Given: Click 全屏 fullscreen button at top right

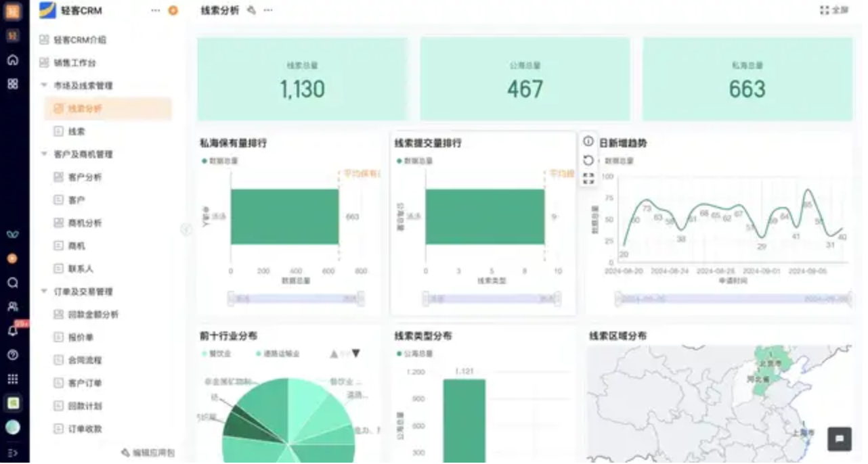Looking at the screenshot, I should pyautogui.click(x=834, y=10).
